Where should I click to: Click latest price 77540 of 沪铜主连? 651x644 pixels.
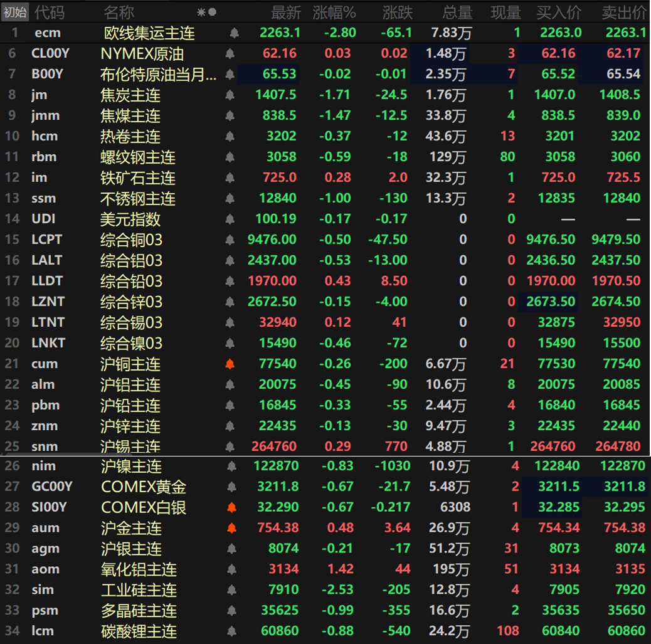[x=277, y=364]
